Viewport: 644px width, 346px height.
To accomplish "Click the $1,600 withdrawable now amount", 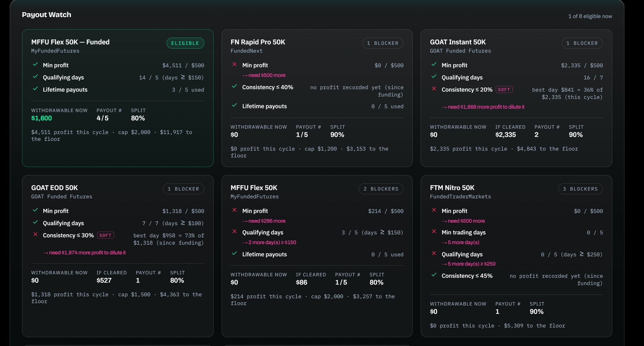I will click(x=42, y=118).
